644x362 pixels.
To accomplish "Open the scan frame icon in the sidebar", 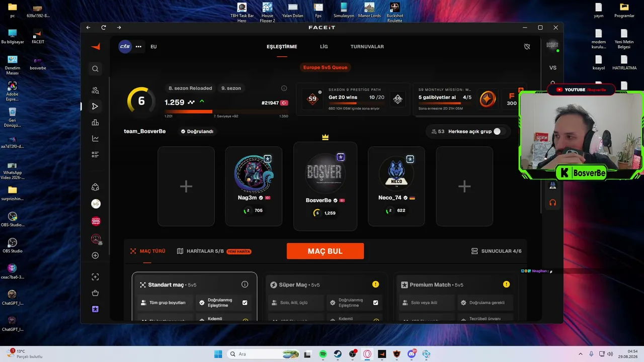I will click(x=95, y=277).
